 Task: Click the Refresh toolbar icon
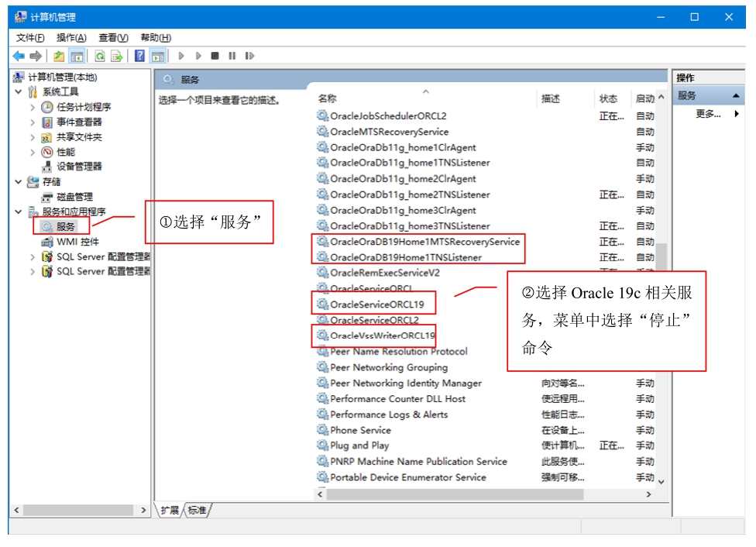coord(100,57)
